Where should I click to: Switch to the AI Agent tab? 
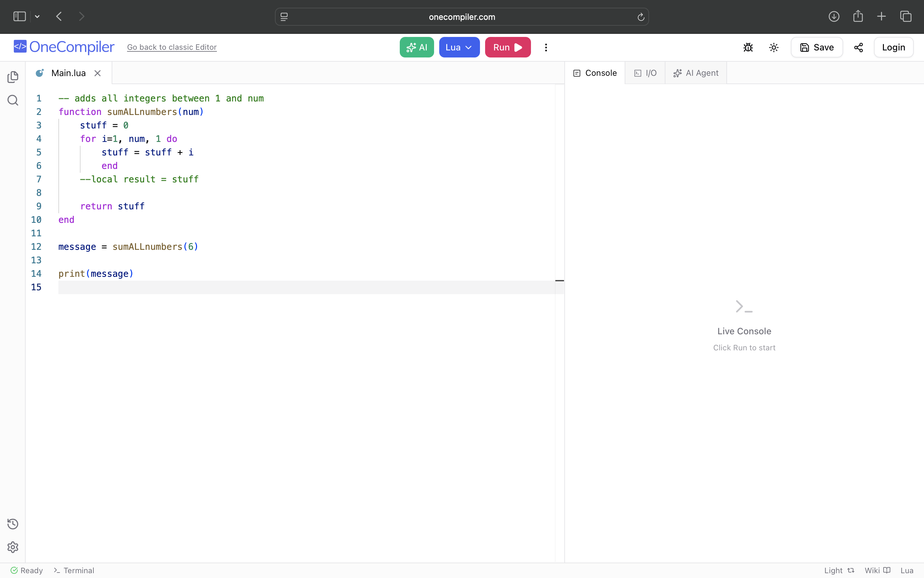pos(696,73)
